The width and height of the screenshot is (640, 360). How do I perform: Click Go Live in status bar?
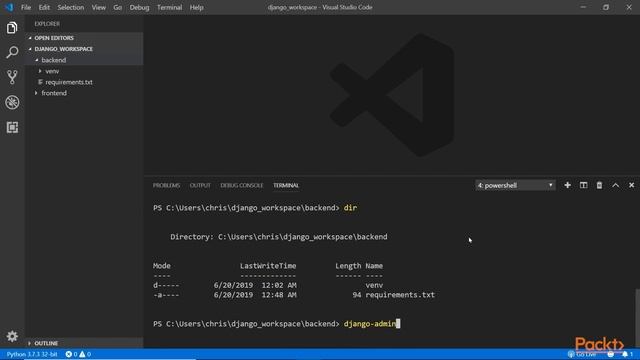pyautogui.click(x=582, y=354)
